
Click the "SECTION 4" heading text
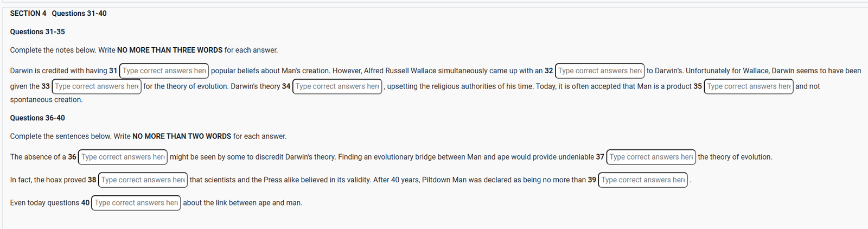tap(28, 14)
